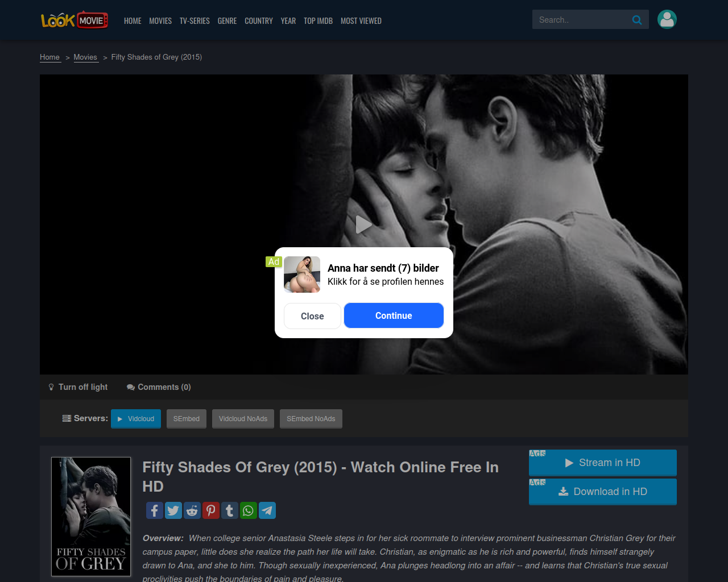Open the YEAR menu
728x582 pixels.
point(288,20)
